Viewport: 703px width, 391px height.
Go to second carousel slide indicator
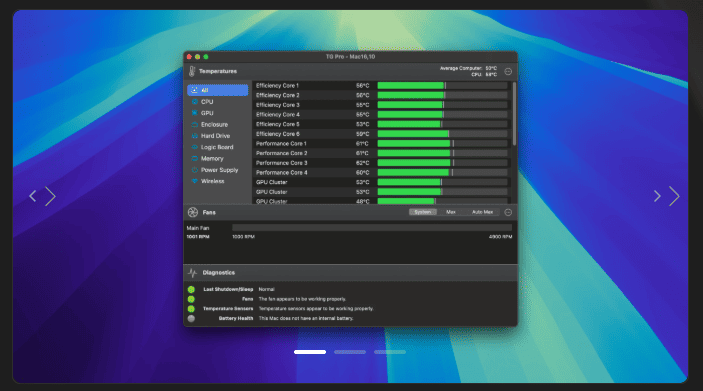coord(350,352)
